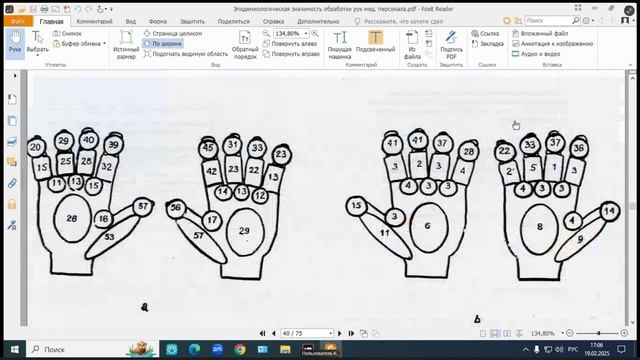
Task: Select Подсвеченный highlight tool
Action: (376, 42)
